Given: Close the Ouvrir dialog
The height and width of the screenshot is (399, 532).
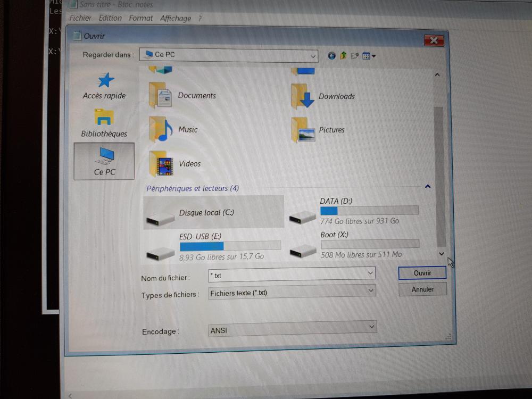Looking at the screenshot, I should coord(434,40).
